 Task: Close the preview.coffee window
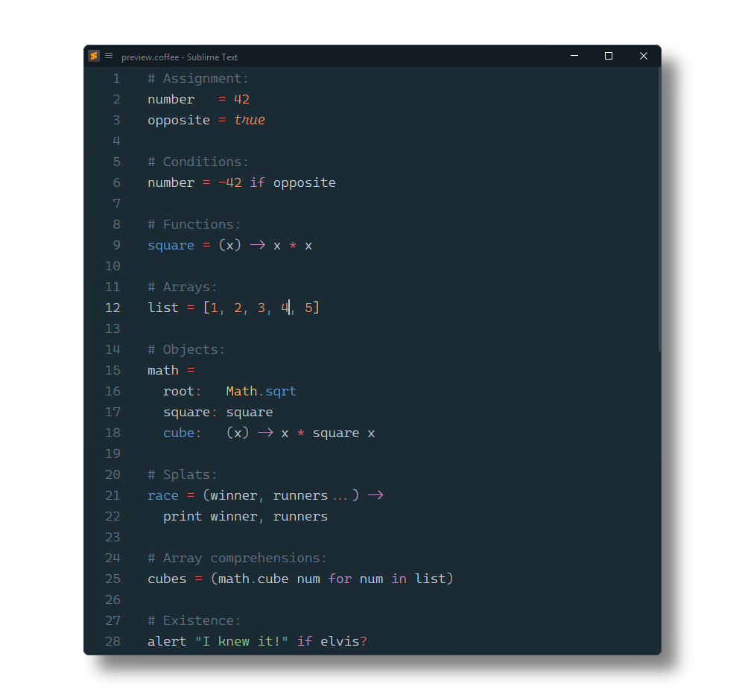(644, 56)
